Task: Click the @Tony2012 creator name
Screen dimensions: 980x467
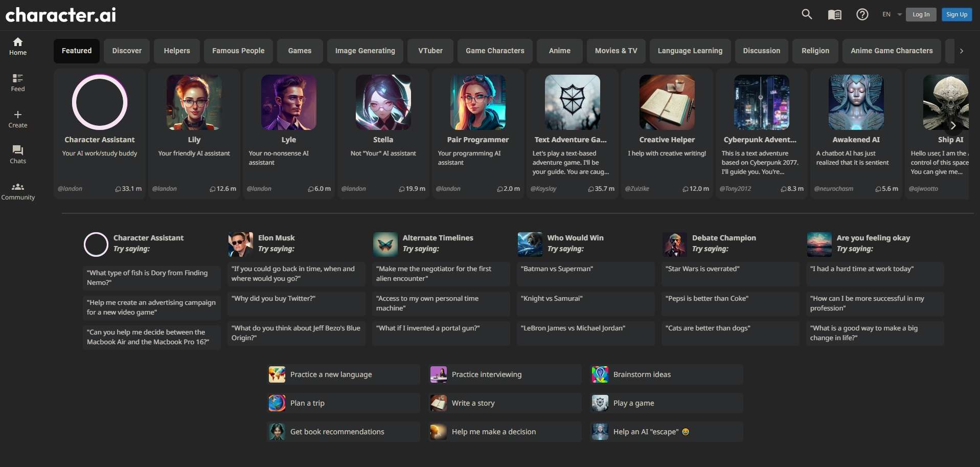Action: (735, 189)
